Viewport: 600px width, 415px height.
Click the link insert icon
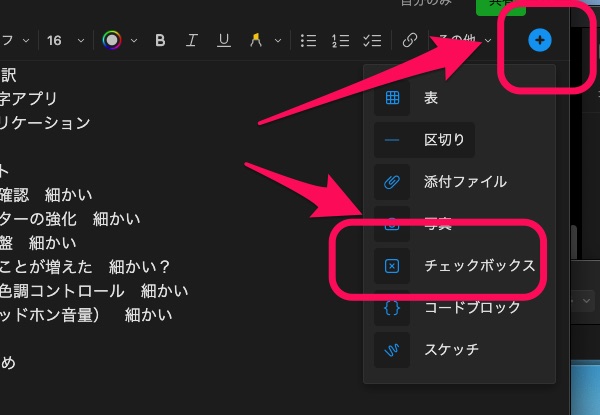click(x=409, y=41)
